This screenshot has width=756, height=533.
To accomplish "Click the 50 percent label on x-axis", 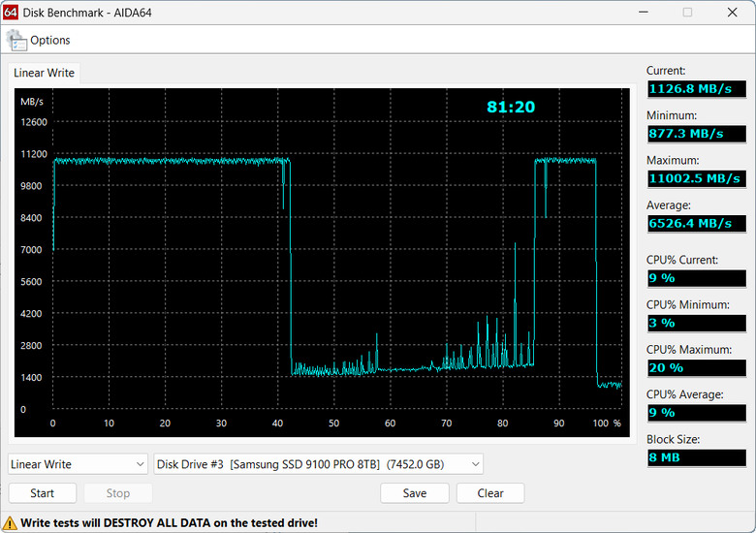I will pyautogui.click(x=333, y=423).
